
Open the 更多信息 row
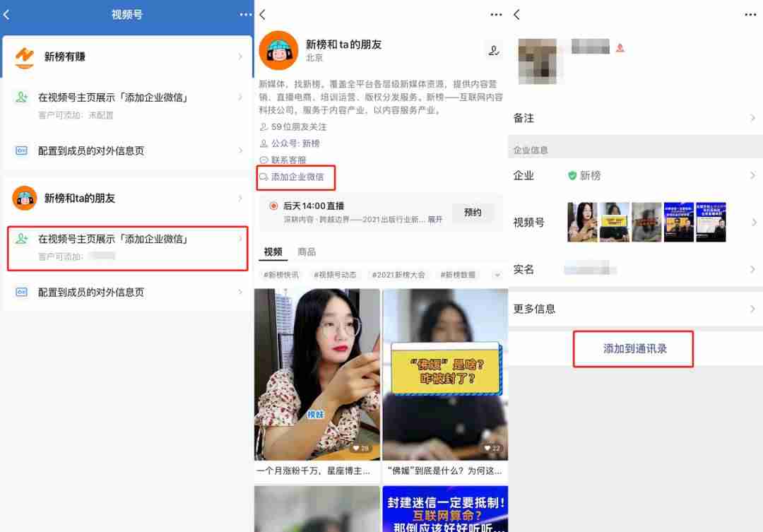pyautogui.click(x=636, y=309)
